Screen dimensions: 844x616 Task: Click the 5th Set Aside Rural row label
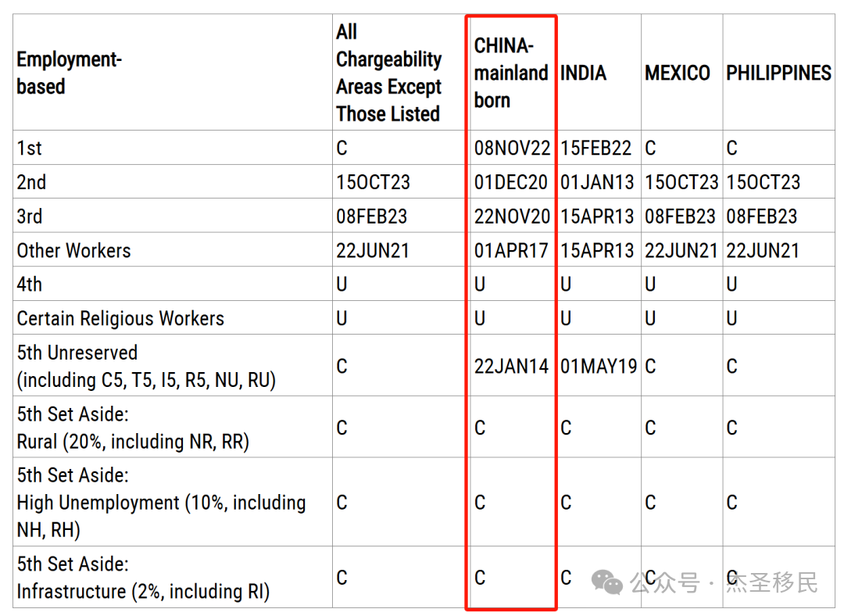133,428
